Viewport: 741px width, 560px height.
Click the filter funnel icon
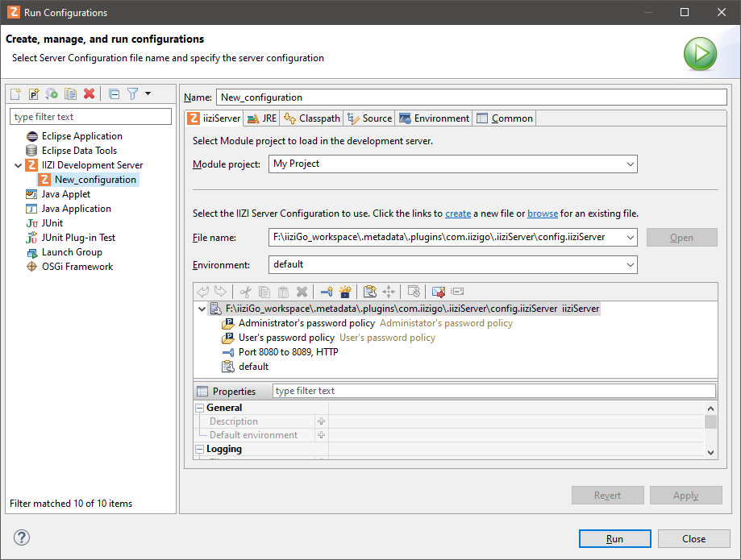133,94
